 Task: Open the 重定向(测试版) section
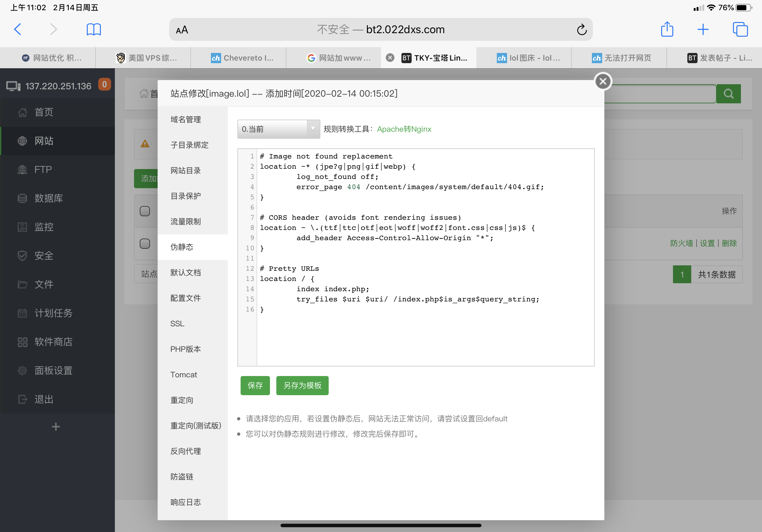tap(192, 426)
